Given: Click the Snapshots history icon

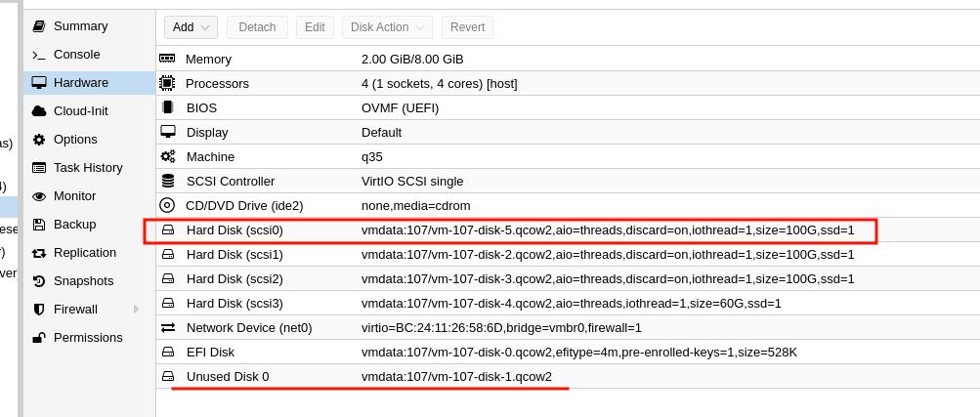Looking at the screenshot, I should click(39, 281).
